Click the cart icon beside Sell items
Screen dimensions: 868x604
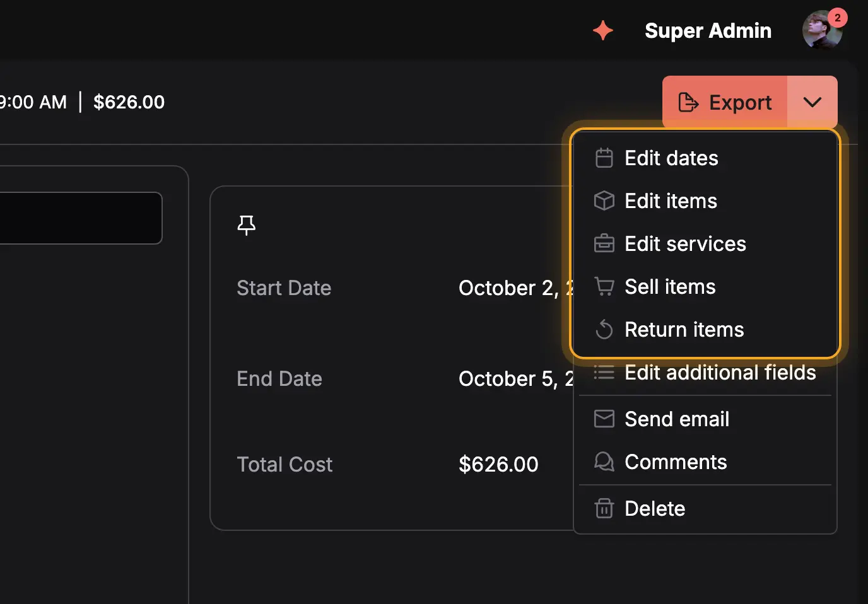[604, 287]
